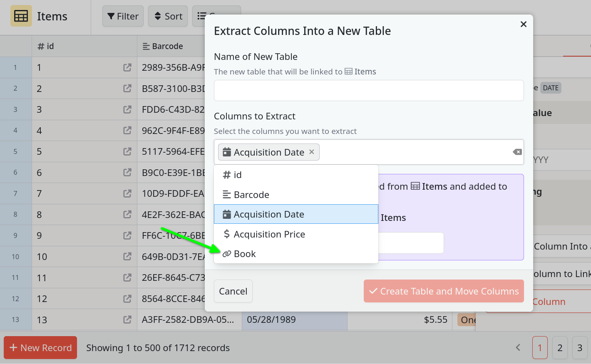This screenshot has width=591, height=364.
Task: Remove the Acquisition Date chip
Action: coord(312,152)
